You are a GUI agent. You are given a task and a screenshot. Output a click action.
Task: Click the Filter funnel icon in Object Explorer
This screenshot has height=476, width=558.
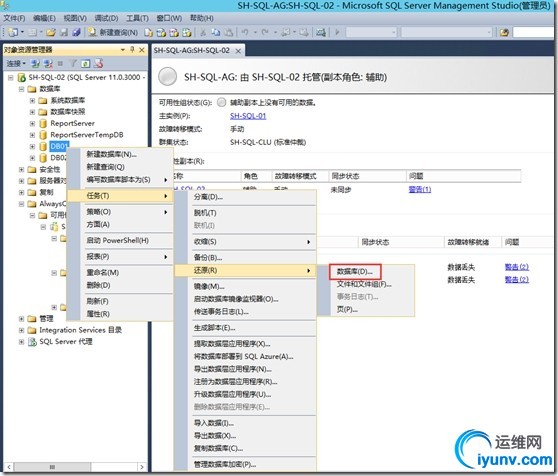(x=73, y=64)
